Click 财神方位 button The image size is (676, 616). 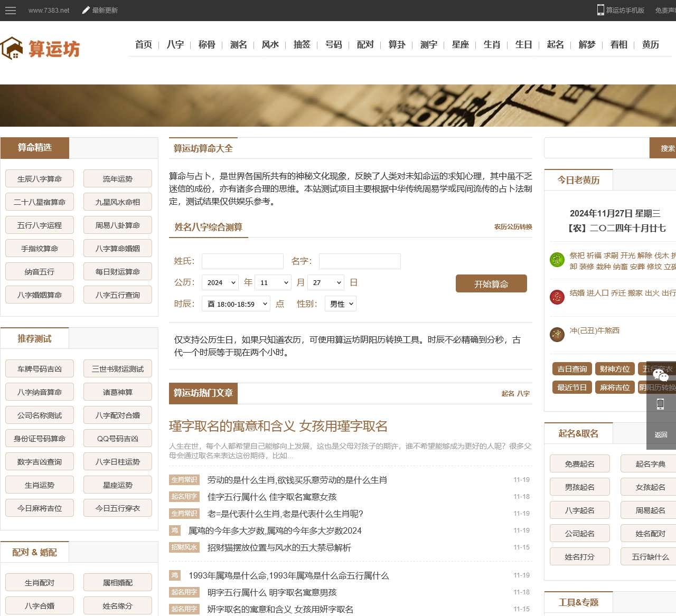(x=615, y=369)
